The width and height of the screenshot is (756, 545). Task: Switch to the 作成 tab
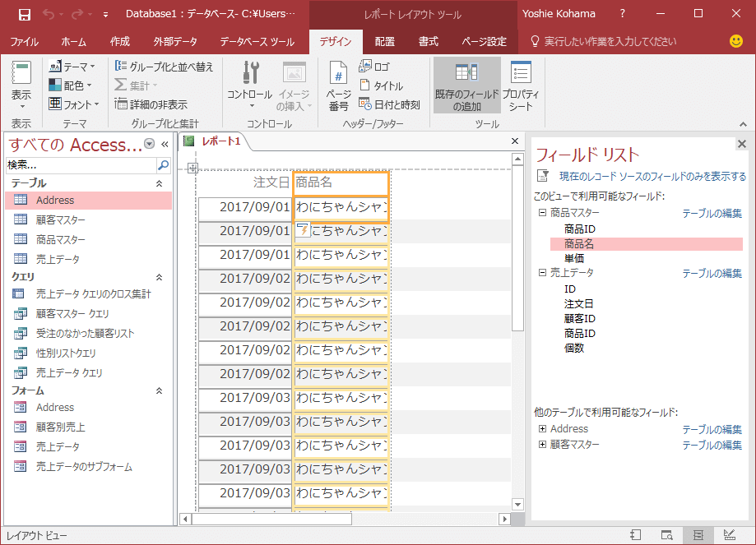(x=119, y=42)
